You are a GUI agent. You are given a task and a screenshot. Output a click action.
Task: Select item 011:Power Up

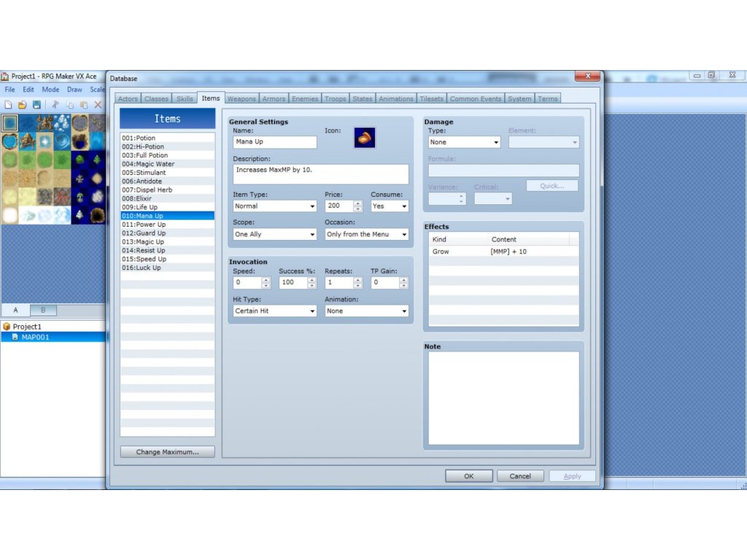167,225
